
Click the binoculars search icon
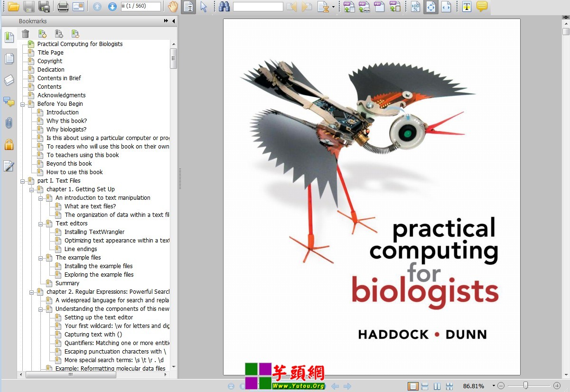(x=224, y=7)
